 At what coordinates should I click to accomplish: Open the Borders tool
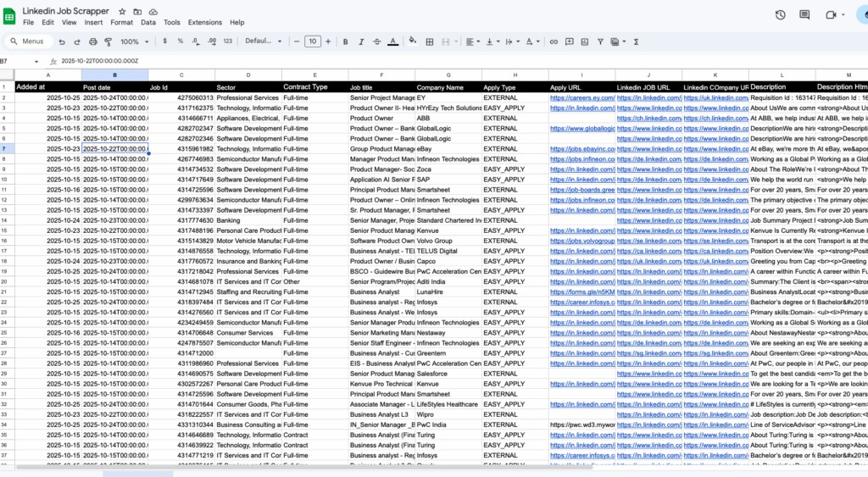coord(430,42)
